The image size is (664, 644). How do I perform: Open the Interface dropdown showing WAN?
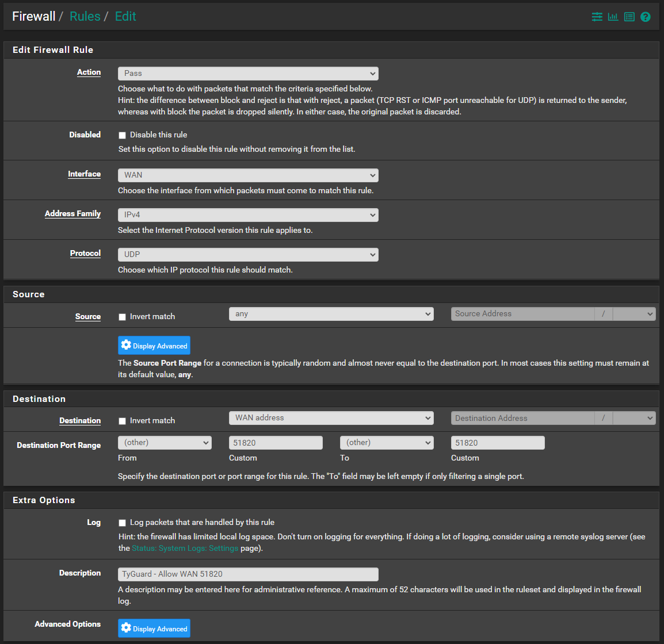[248, 175]
